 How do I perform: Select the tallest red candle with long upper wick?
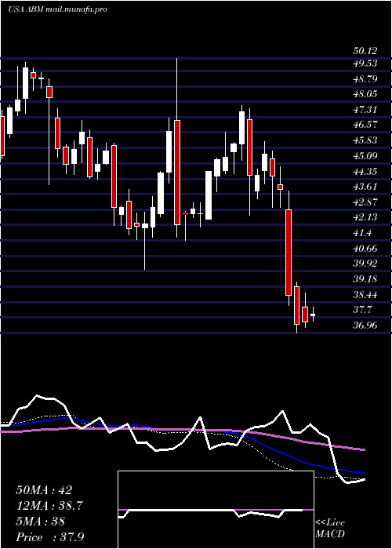click(x=177, y=172)
